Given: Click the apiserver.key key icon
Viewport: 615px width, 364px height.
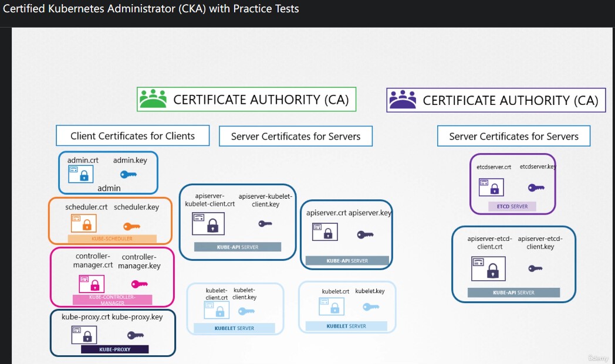Looking at the screenshot, I should click(x=365, y=234).
